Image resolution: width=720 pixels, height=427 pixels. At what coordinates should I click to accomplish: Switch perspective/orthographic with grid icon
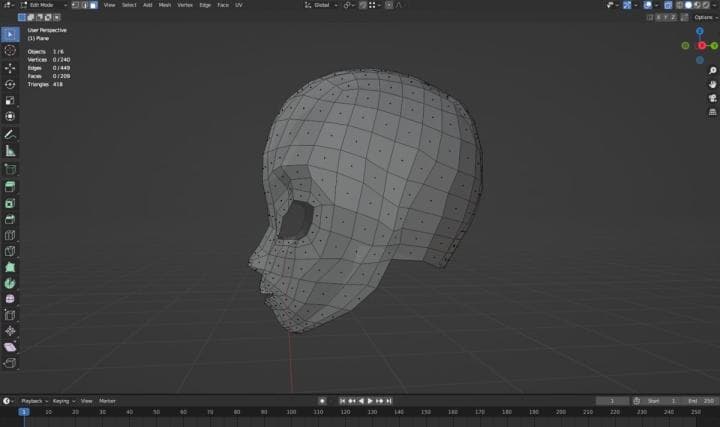coord(712,112)
